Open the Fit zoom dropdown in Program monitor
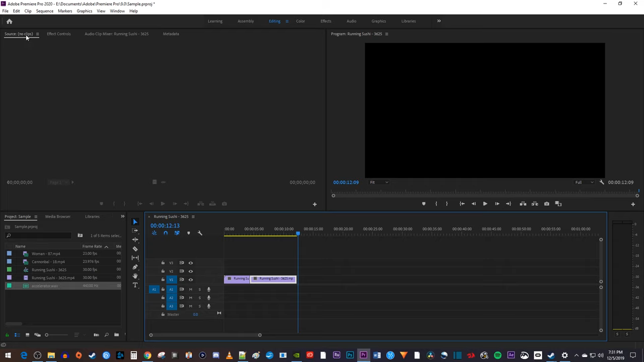 [x=377, y=182]
